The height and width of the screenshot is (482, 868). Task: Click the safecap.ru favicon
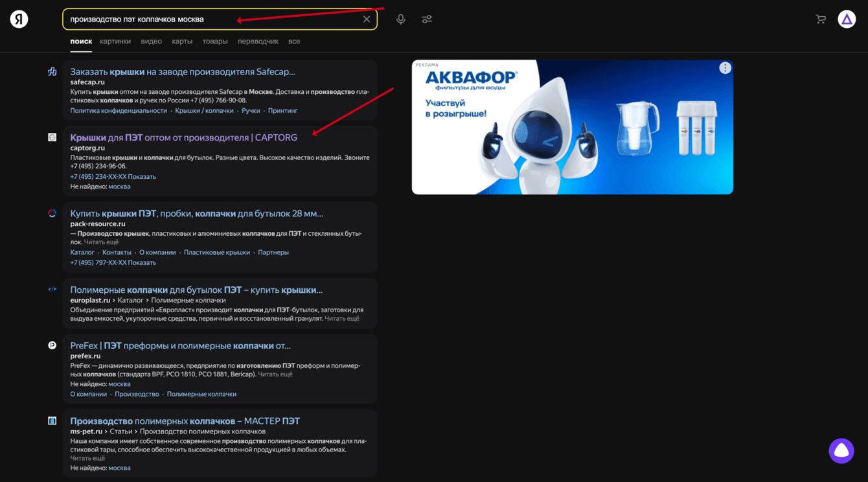coord(52,72)
